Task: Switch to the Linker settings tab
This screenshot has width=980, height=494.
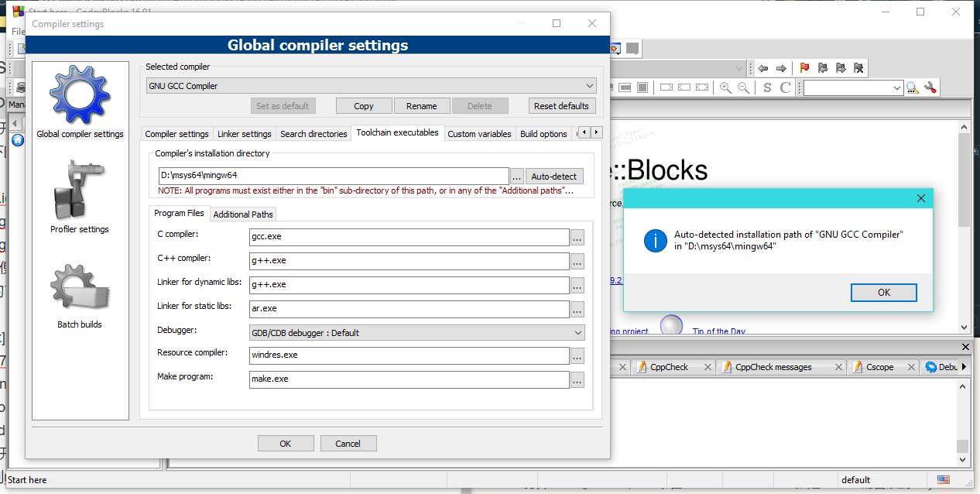Action: point(244,134)
